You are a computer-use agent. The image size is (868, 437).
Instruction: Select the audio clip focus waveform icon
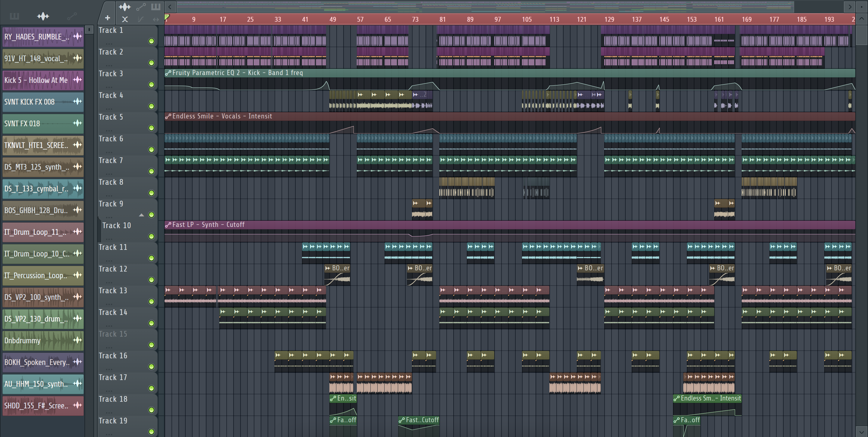[x=125, y=6]
